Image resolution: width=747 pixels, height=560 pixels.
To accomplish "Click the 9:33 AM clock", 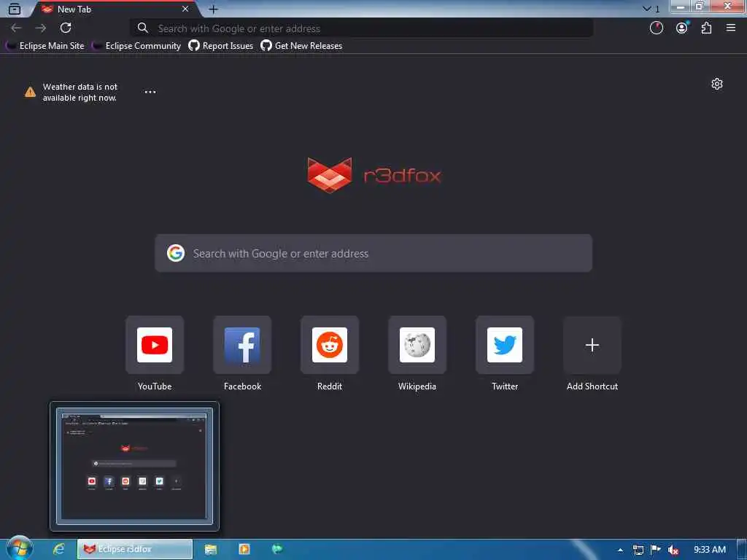I will click(710, 550).
